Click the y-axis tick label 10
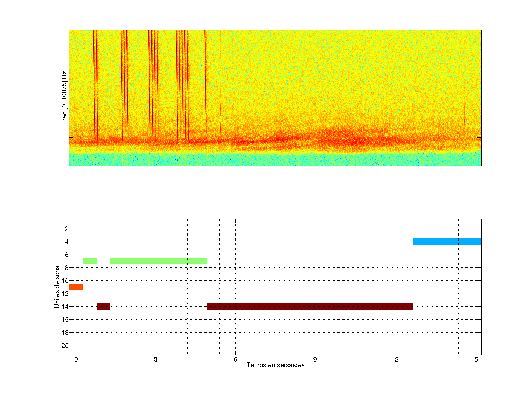The height and width of the screenshot is (399, 532). coord(65,281)
